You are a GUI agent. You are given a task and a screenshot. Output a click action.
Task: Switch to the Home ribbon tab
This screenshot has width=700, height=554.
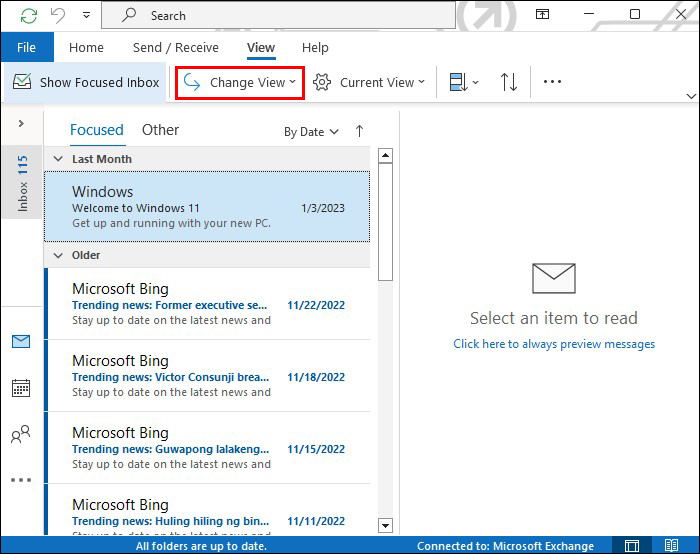[86, 47]
